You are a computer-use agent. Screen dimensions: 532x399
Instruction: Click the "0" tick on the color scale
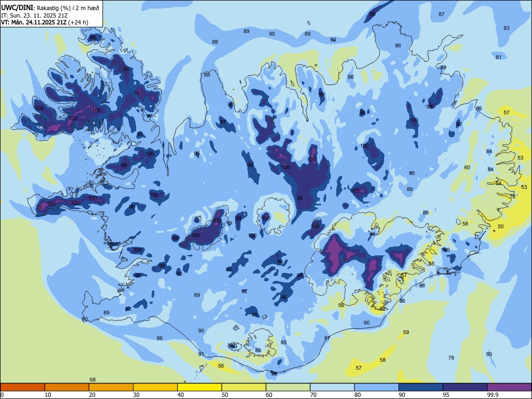[x=2, y=395]
